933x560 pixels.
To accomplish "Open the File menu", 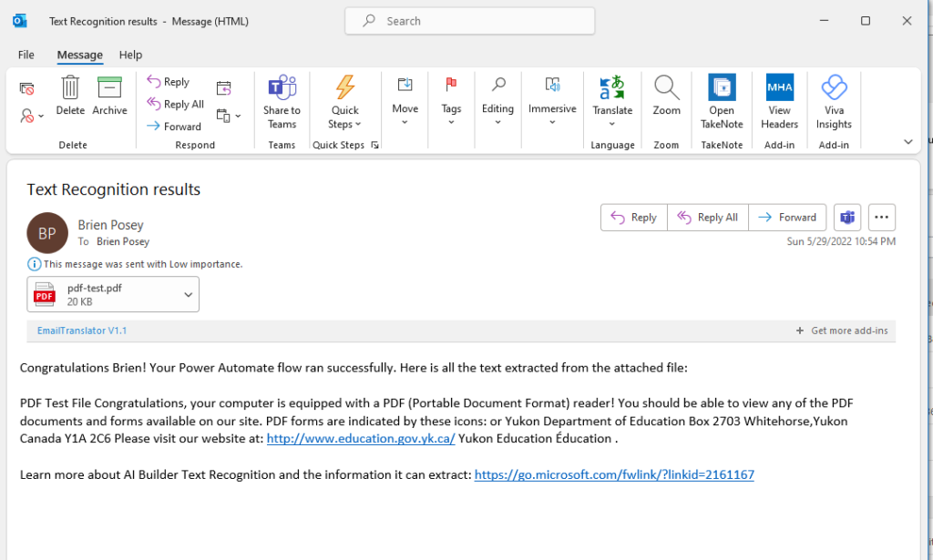I will pyautogui.click(x=26, y=55).
